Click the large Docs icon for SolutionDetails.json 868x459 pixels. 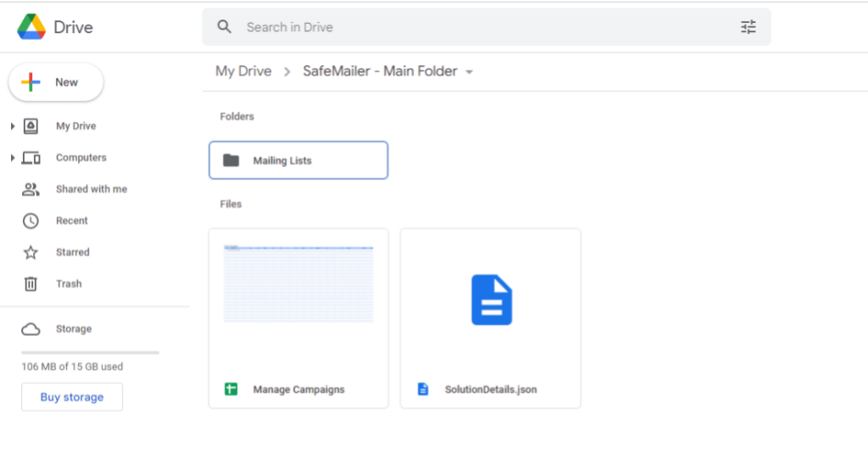click(x=492, y=300)
